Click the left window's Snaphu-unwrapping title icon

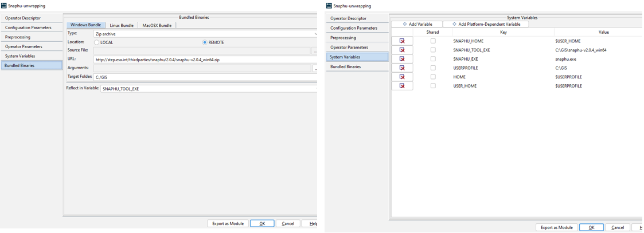point(5,6)
